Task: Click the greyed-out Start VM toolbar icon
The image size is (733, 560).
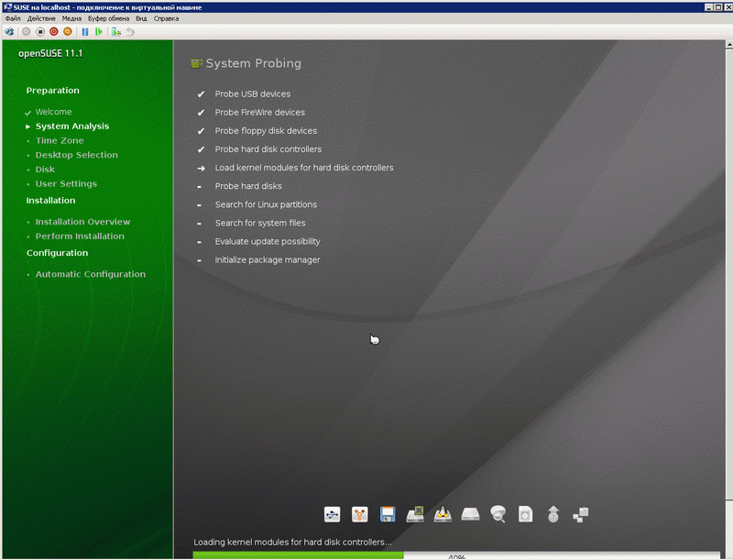Action: (x=27, y=31)
